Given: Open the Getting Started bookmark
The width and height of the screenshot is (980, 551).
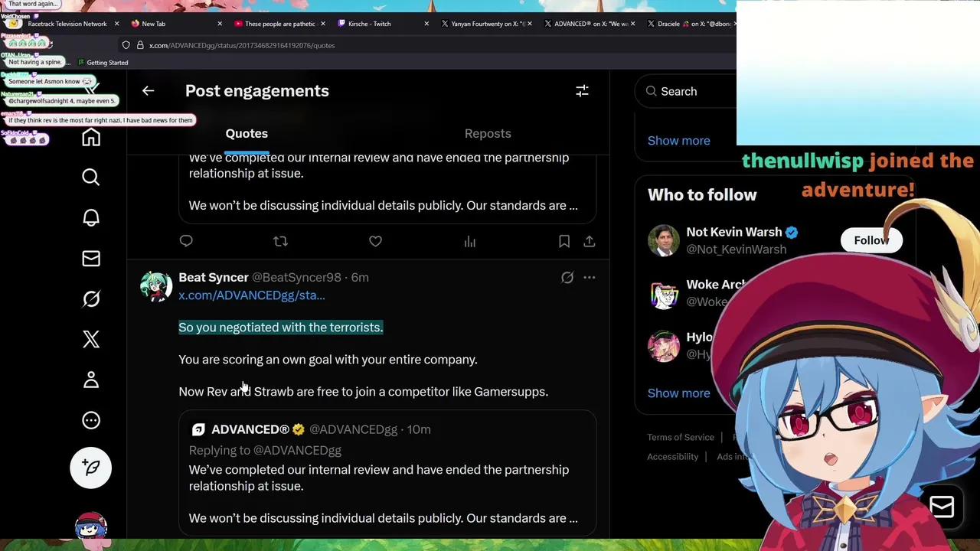Looking at the screenshot, I should tap(103, 63).
